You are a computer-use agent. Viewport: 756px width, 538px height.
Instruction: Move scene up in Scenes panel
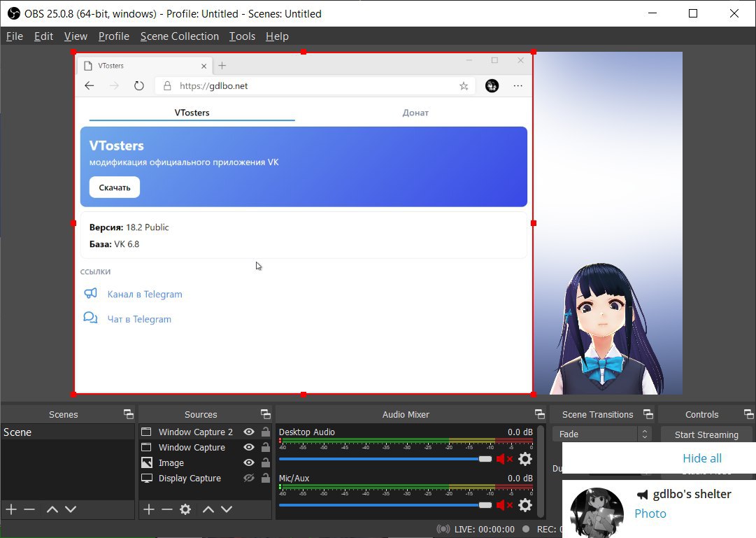[x=52, y=509]
